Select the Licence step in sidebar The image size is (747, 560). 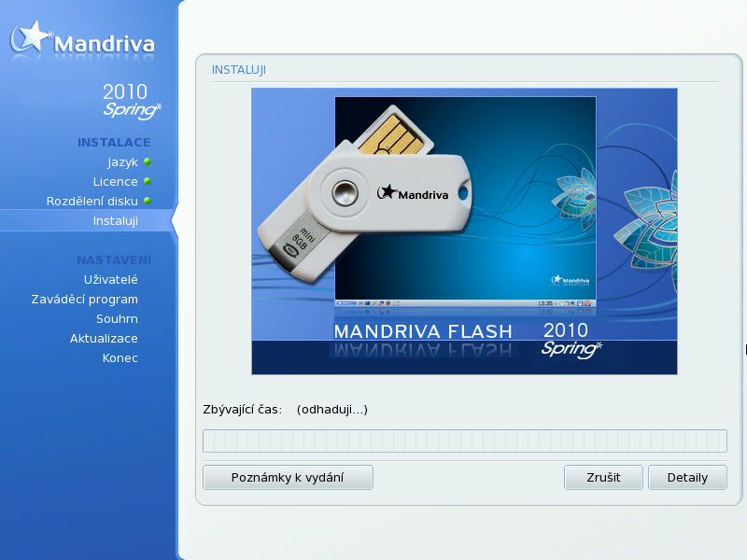[115, 181]
